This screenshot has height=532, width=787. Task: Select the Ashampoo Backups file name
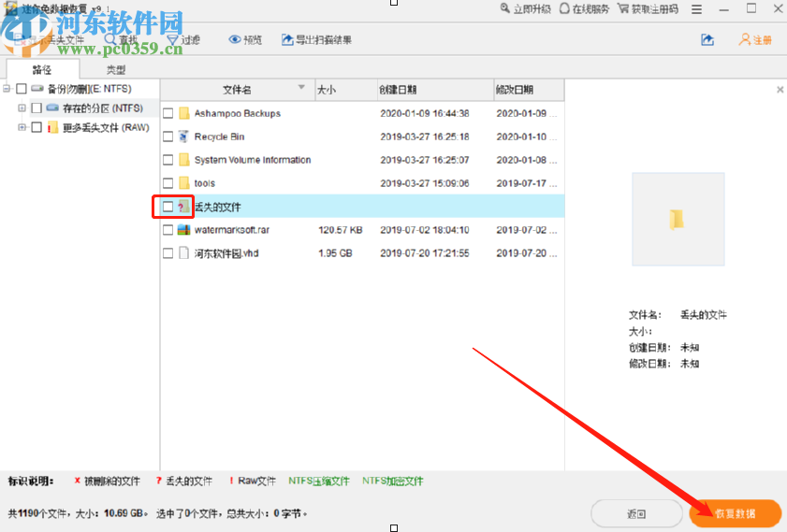coord(238,113)
